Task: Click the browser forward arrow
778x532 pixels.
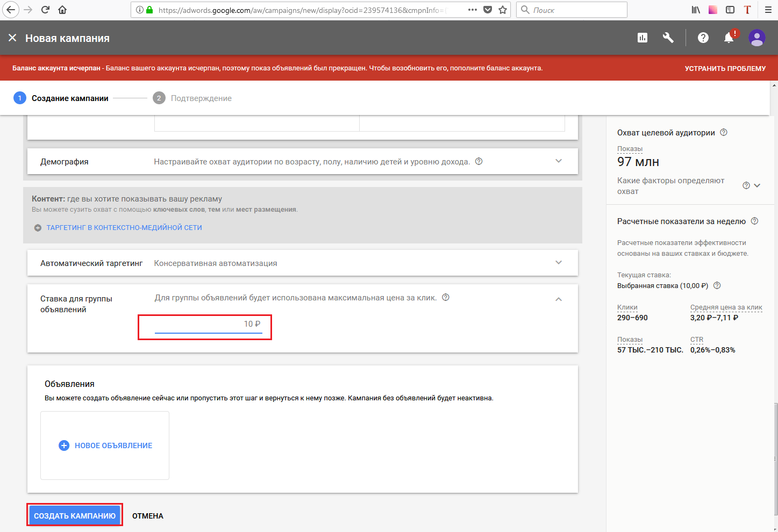Action: tap(28, 10)
